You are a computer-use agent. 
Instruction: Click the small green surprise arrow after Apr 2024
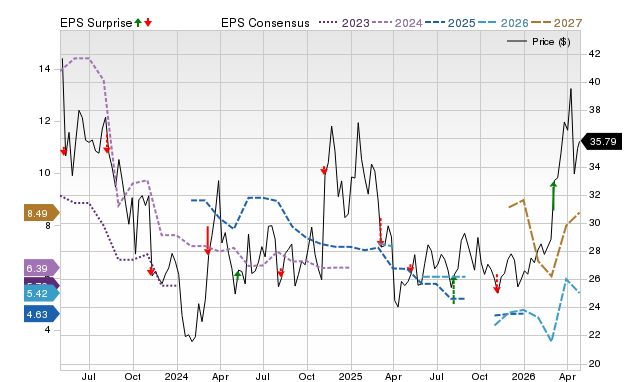[238, 276]
